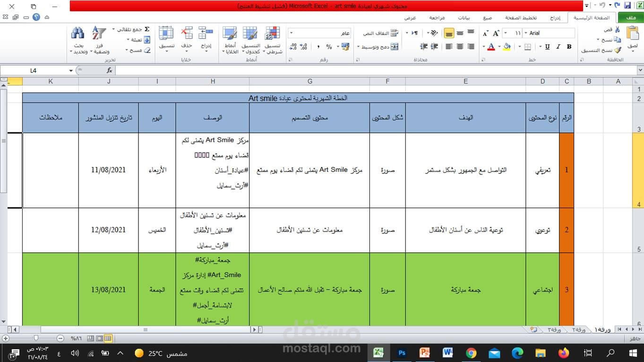
Task: Open Find & Select (بحث وتحديد) binoculars
Action: [x=78, y=40]
